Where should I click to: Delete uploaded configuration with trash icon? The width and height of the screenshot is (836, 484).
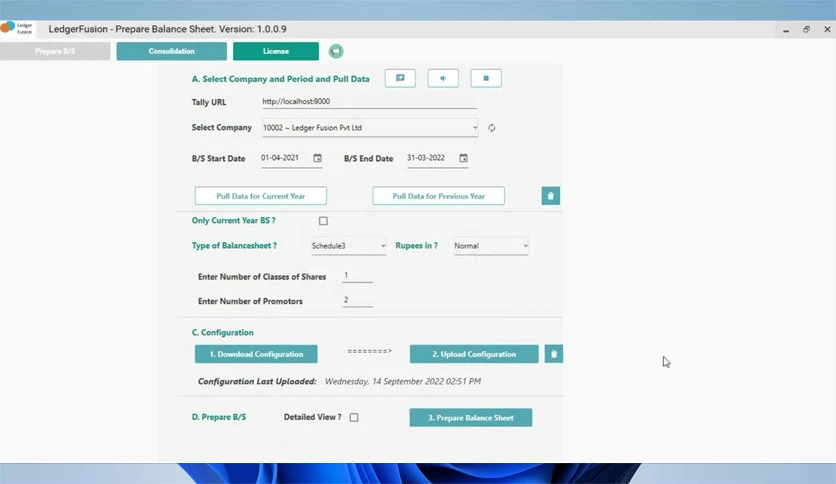pos(553,354)
